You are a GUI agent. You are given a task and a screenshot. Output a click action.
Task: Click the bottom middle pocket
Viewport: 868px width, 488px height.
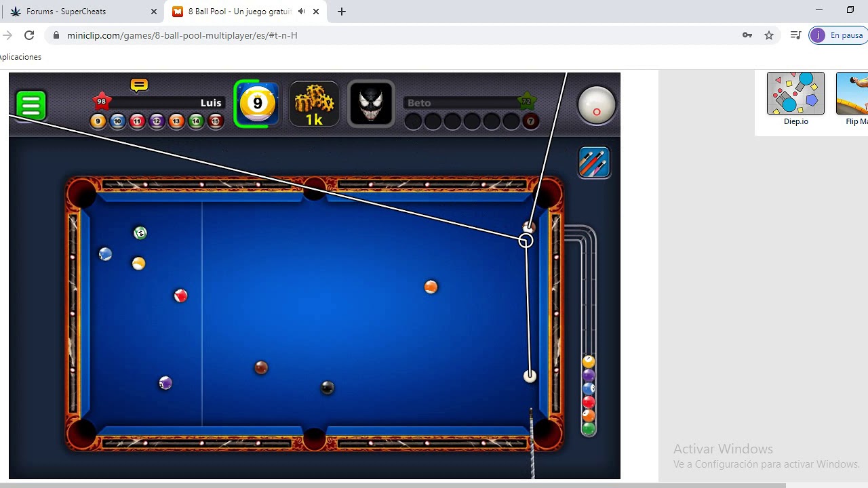click(x=314, y=438)
